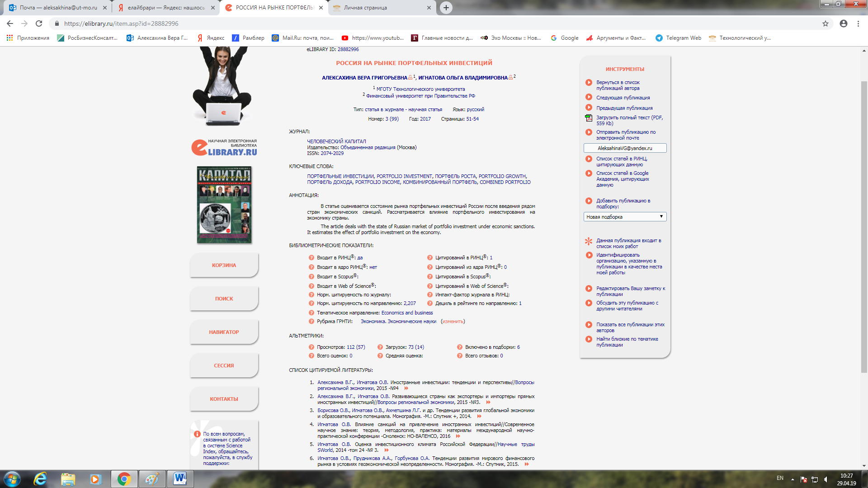Click the изменить link for ГРНТИ rubric

[x=453, y=321]
